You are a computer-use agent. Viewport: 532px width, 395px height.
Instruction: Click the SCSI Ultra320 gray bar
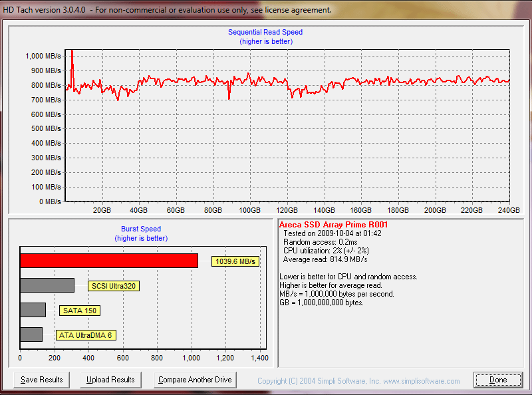(47, 285)
